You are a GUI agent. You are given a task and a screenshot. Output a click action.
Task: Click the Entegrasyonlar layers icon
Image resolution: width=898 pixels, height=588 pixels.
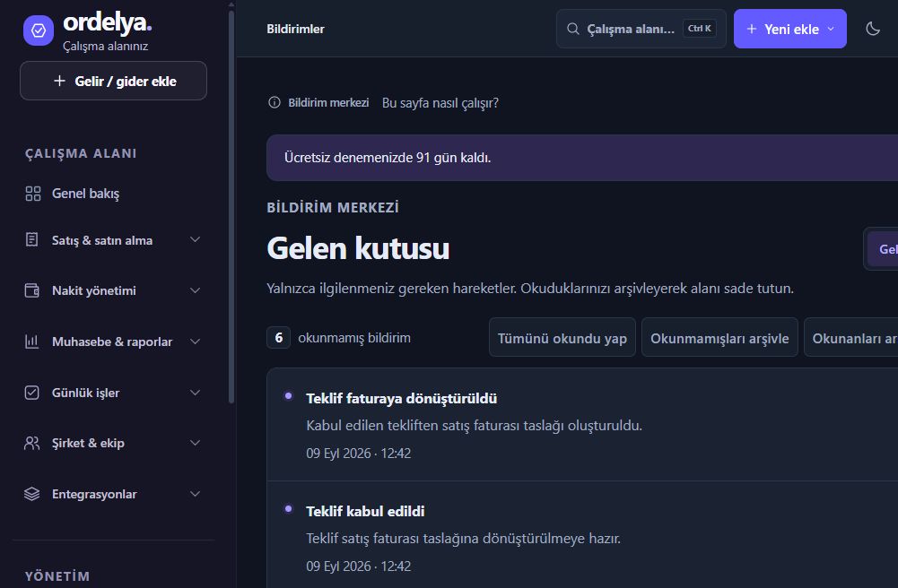click(32, 494)
